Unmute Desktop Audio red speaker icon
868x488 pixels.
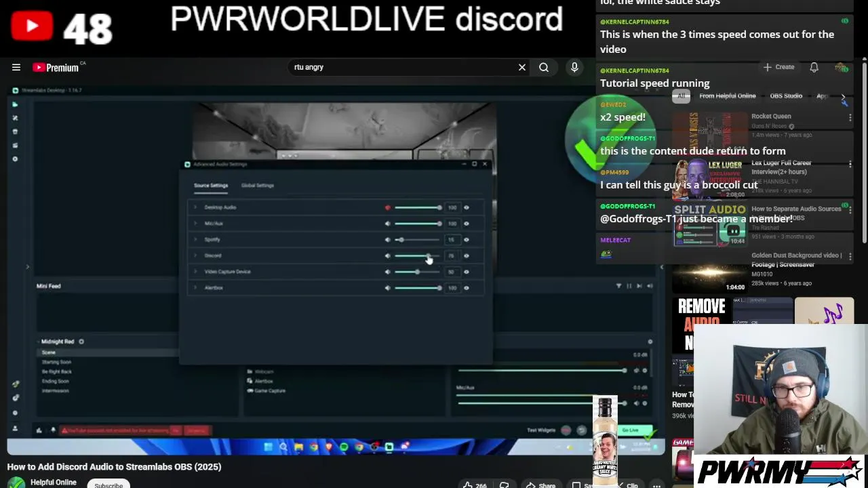pos(388,207)
